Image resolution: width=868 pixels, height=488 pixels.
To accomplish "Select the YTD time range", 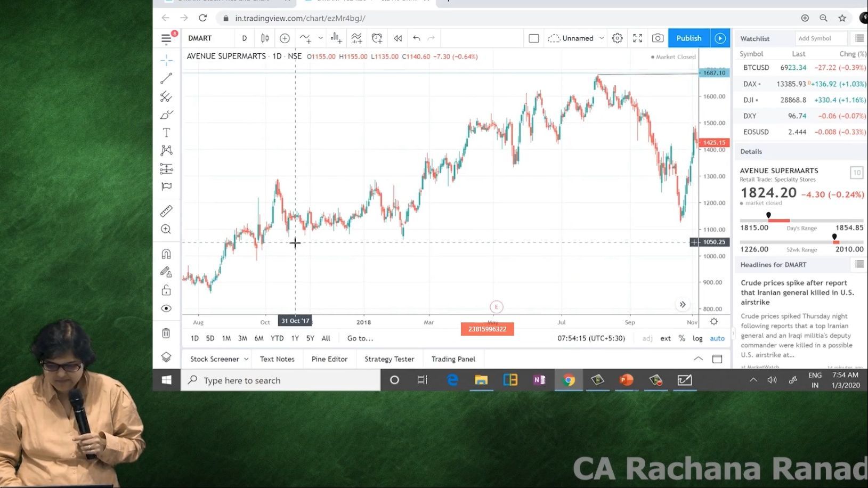I will tap(277, 338).
